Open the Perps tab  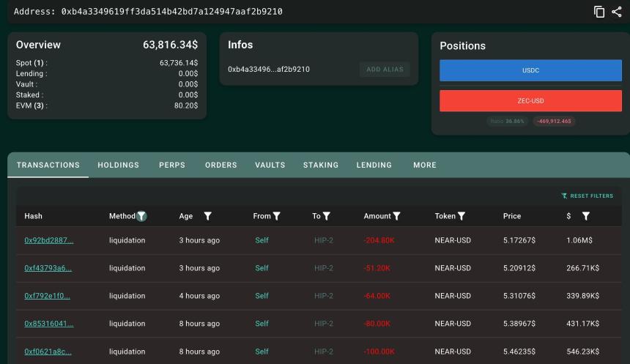pyautogui.click(x=172, y=165)
